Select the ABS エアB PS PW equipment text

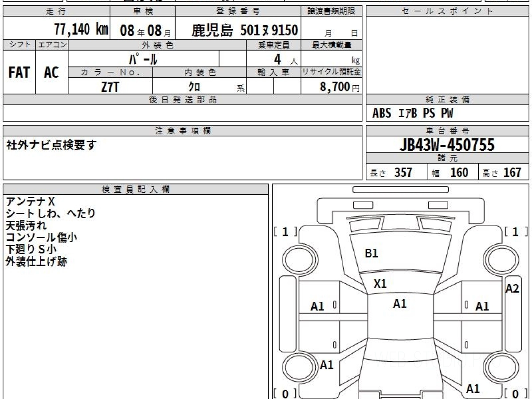[413, 113]
